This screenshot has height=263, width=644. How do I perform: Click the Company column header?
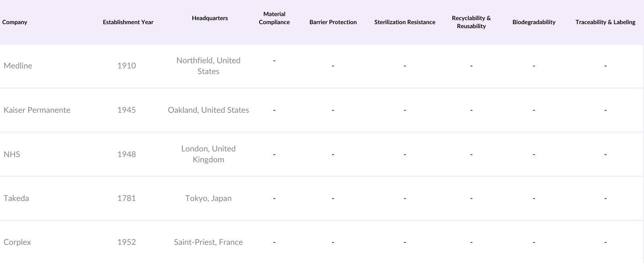[15, 22]
